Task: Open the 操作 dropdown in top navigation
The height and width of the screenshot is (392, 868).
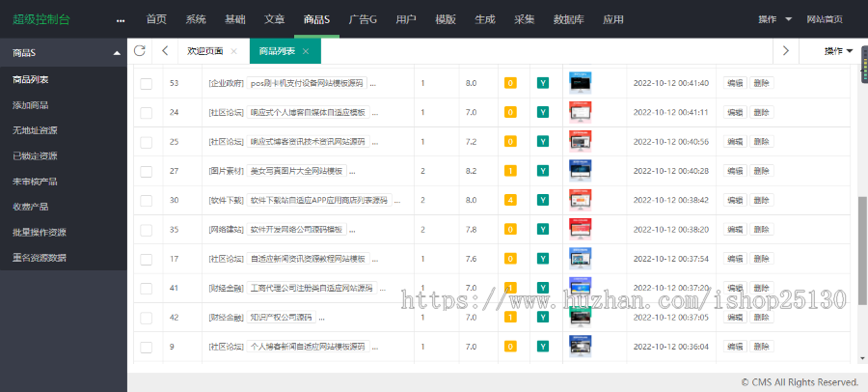Action: [775, 19]
